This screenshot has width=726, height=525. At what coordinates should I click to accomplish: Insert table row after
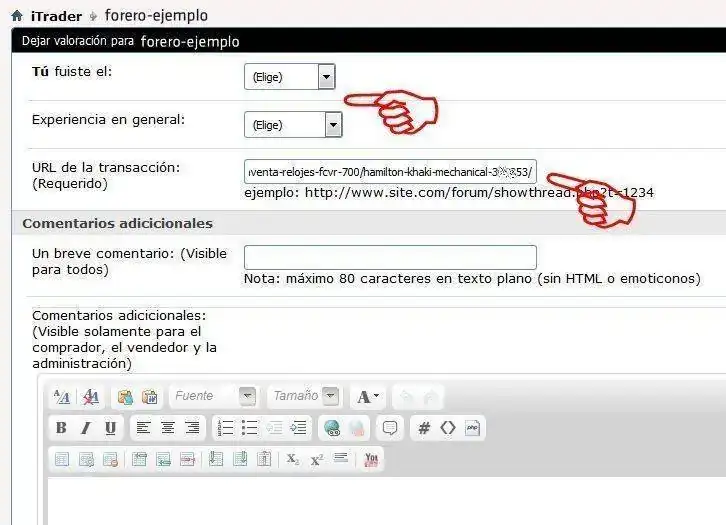click(163, 459)
